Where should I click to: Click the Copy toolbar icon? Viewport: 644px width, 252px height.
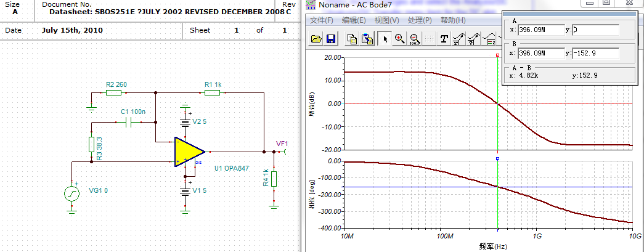[x=352, y=39]
